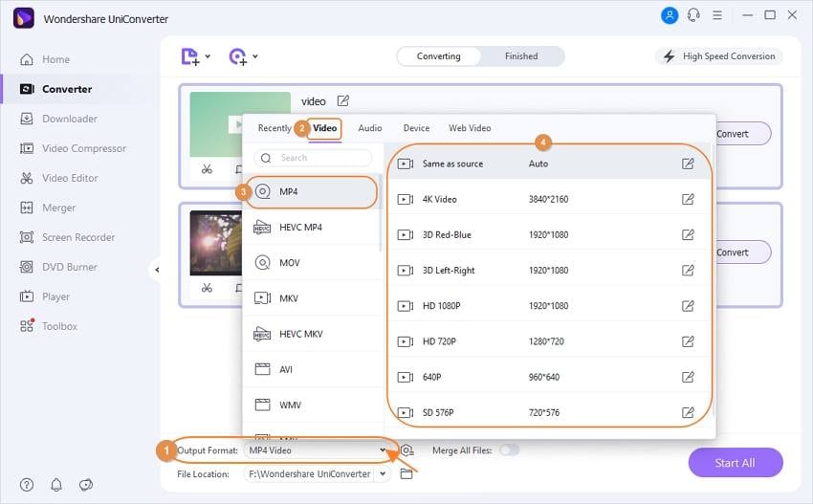Select the HEVC MP4 format
The height and width of the screenshot is (504, 813).
click(312, 227)
